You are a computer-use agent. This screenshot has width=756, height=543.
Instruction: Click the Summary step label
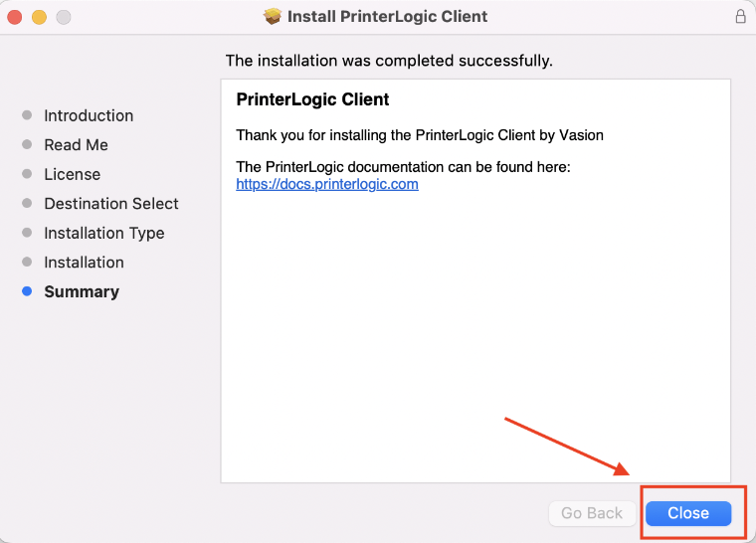tap(82, 291)
